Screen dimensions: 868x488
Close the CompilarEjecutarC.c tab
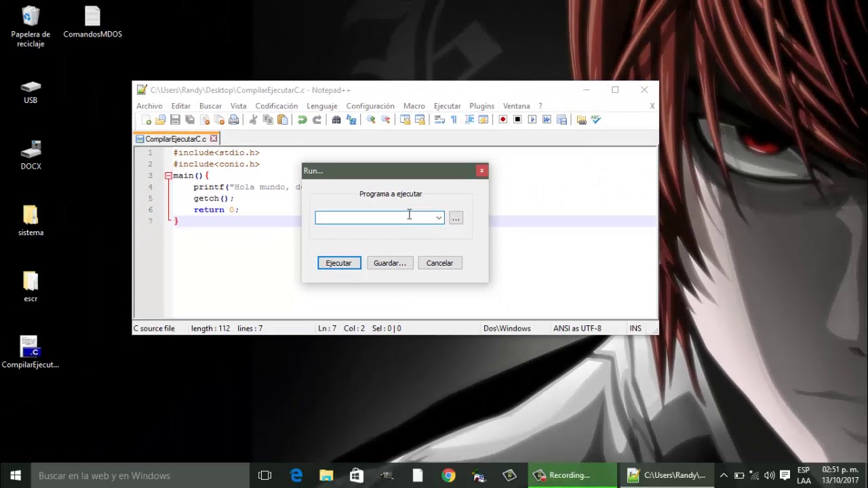213,138
